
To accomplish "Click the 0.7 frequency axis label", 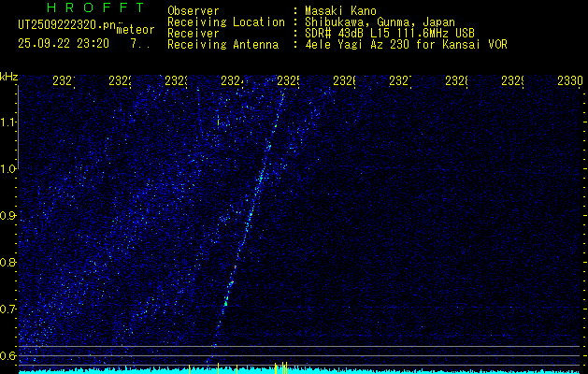I will (x=8, y=309).
